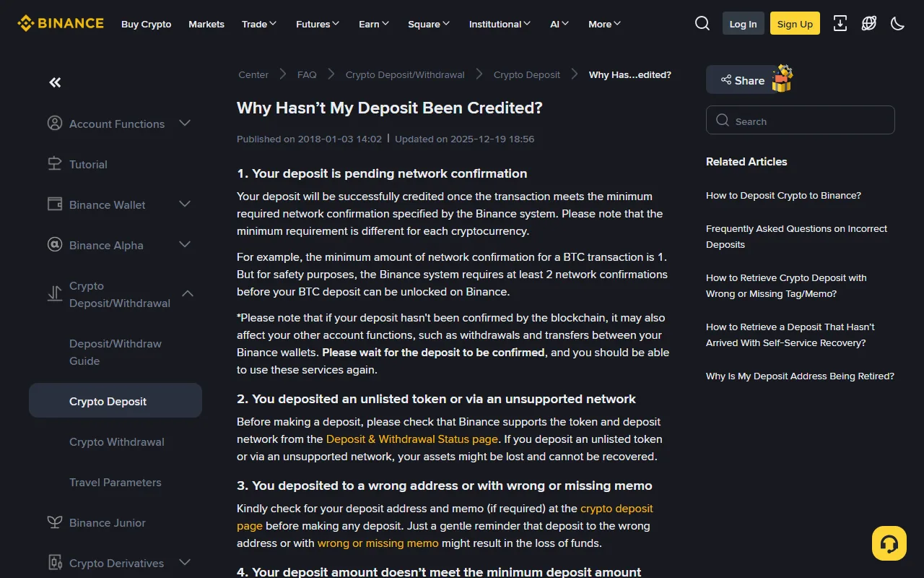Click FAQ in the breadcrumb
This screenshot has width=924, height=578.
307,74
